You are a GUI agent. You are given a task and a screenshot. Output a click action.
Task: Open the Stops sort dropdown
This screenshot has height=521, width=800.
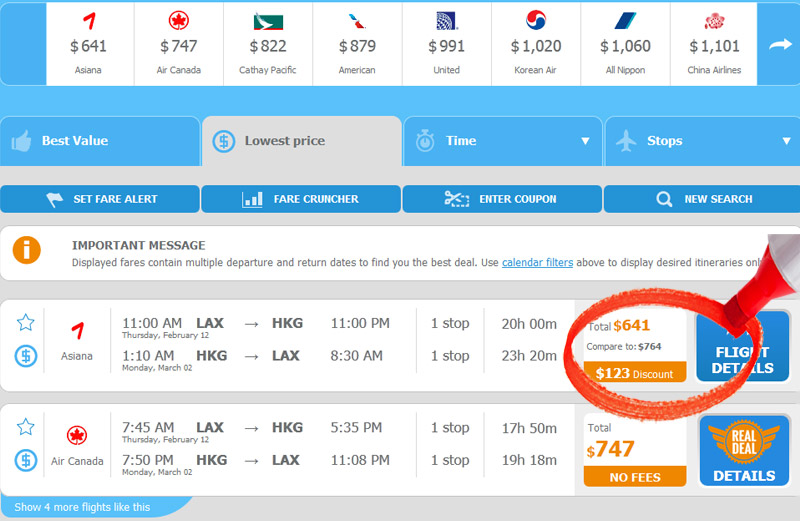[x=703, y=141]
